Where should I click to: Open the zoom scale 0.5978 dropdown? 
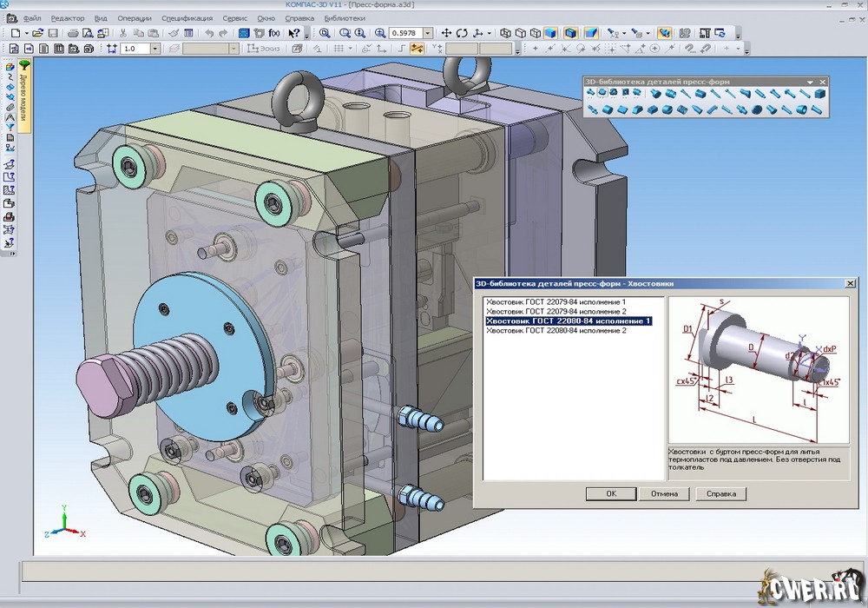pyautogui.click(x=428, y=33)
